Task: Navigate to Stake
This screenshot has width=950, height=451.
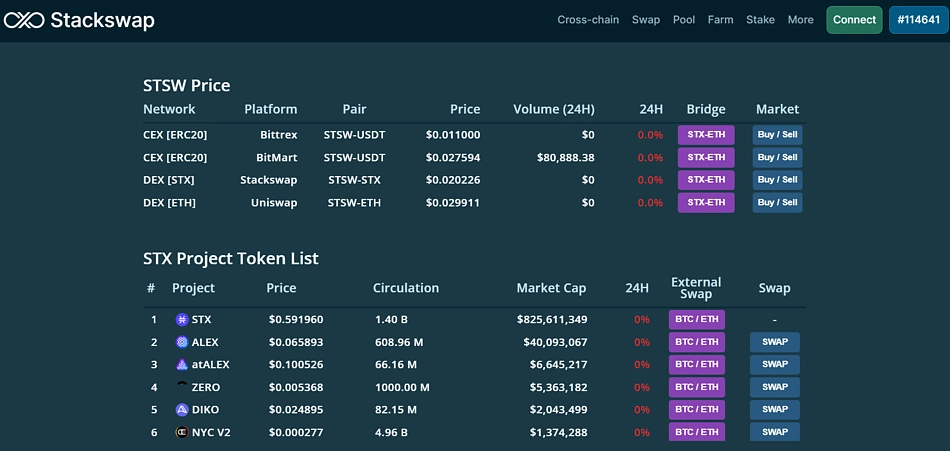Action: pos(760,20)
